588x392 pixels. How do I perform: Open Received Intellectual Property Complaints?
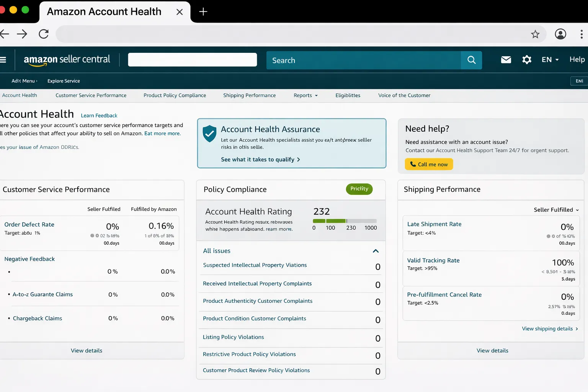(x=257, y=284)
